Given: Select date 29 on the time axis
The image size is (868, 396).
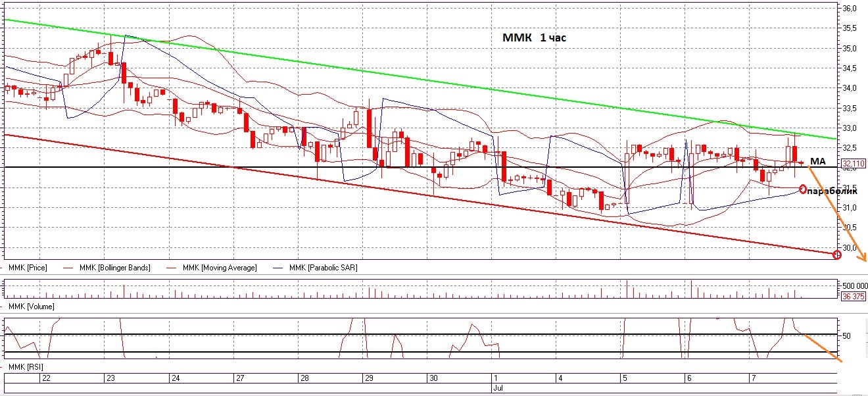Looking at the screenshot, I should pyautogui.click(x=370, y=378).
